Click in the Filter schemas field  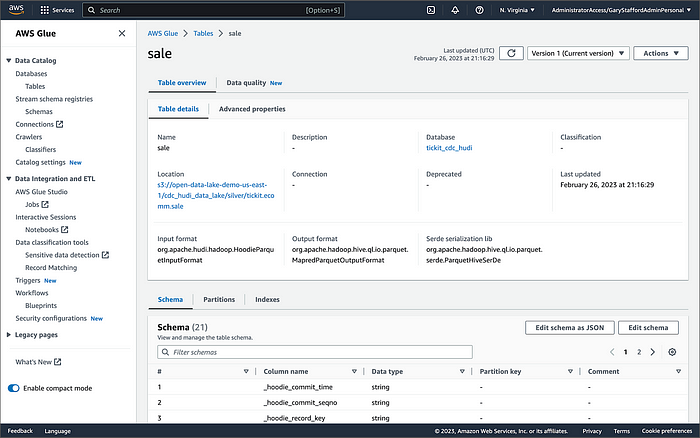pyautogui.click(x=315, y=352)
